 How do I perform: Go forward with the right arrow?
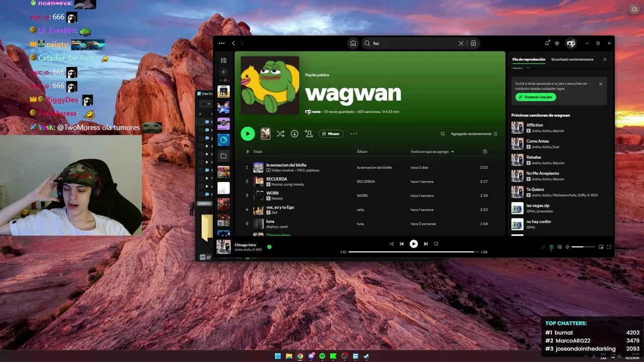242,43
